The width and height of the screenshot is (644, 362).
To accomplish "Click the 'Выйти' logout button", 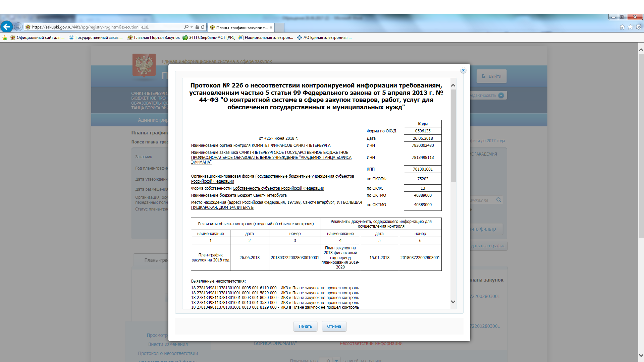I will (x=492, y=76).
